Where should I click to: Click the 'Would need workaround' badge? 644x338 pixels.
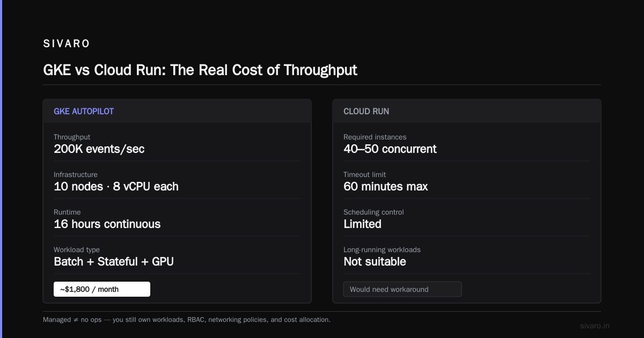click(x=402, y=289)
